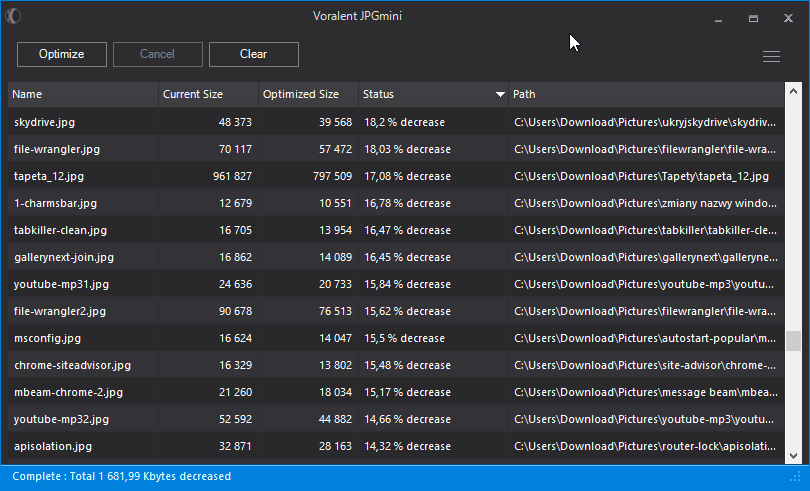Click the scrollbar down arrow

(x=793, y=455)
